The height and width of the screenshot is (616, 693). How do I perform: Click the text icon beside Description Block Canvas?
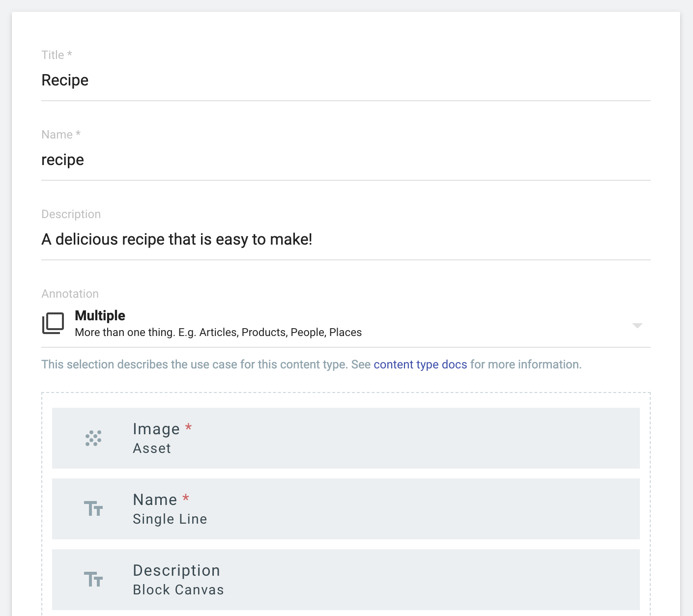(x=93, y=579)
